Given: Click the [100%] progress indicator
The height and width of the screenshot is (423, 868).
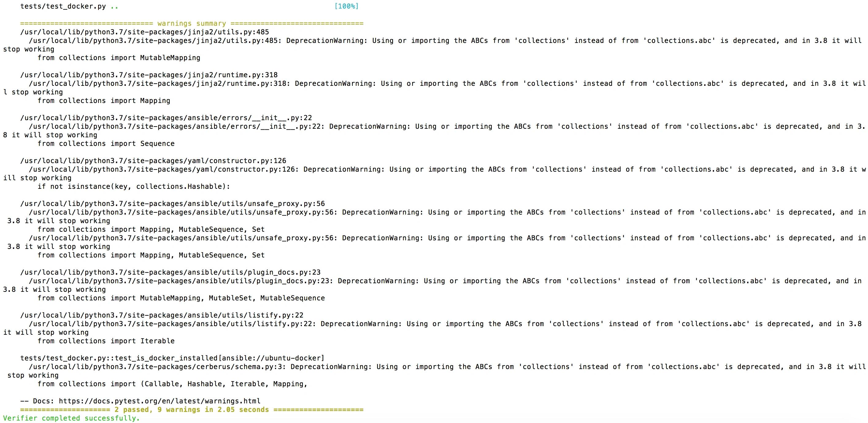Looking at the screenshot, I should pos(346,6).
